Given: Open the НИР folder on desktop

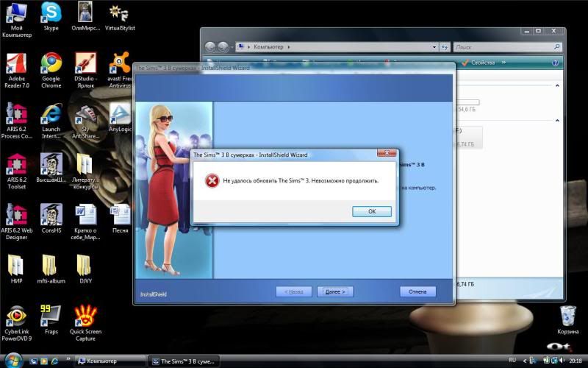Looking at the screenshot, I should (x=16, y=269).
